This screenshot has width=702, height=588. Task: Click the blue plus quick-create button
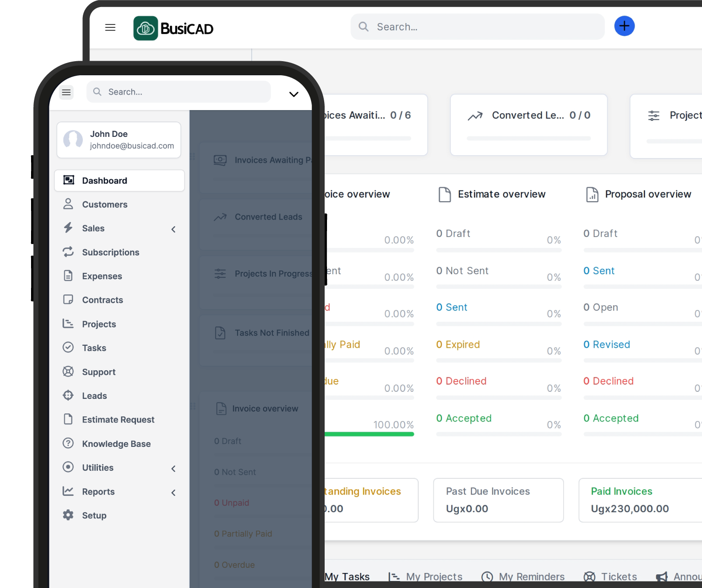pos(624,26)
